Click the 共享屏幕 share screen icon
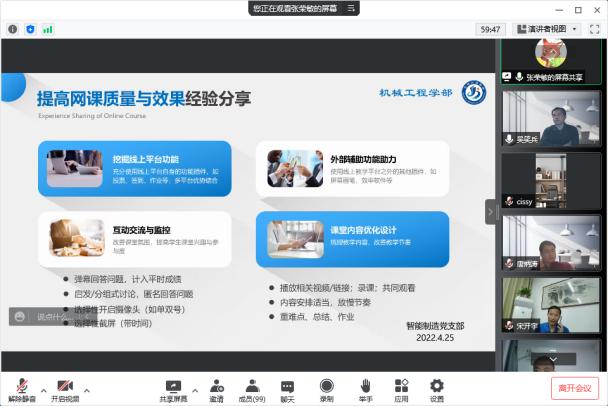Screen dimensions: 608x406 pos(173,386)
